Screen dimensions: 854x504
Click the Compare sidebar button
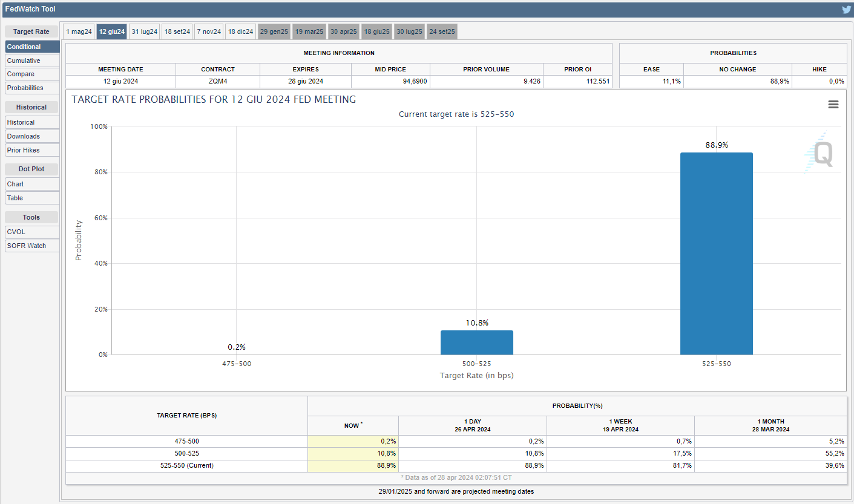click(x=32, y=74)
